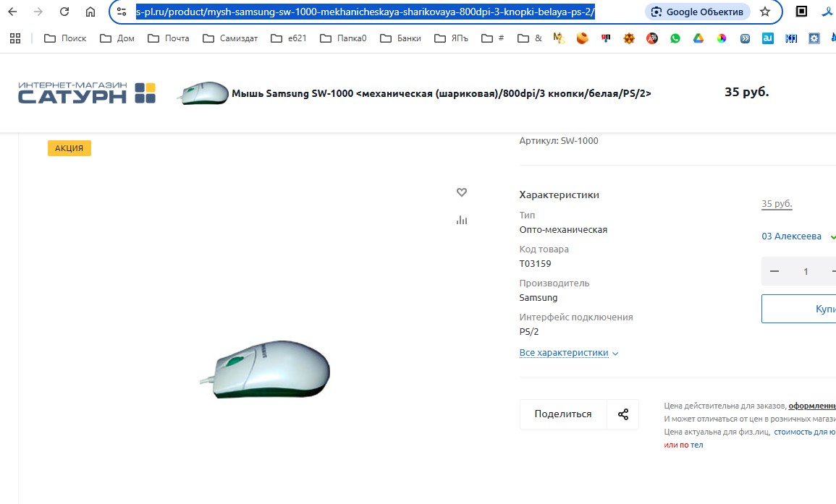Click the browser forward arrow
Image resolution: width=836 pixels, height=504 pixels.
[38, 11]
